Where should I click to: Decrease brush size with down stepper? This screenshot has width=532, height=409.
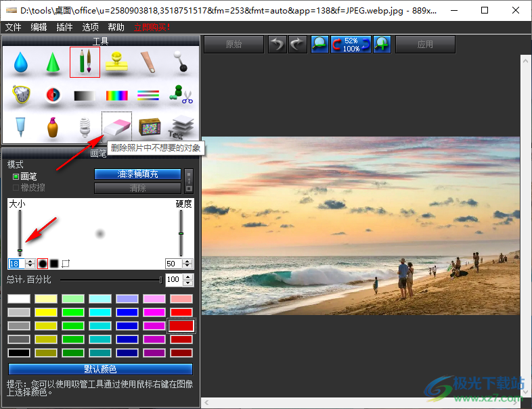pyautogui.click(x=30, y=266)
